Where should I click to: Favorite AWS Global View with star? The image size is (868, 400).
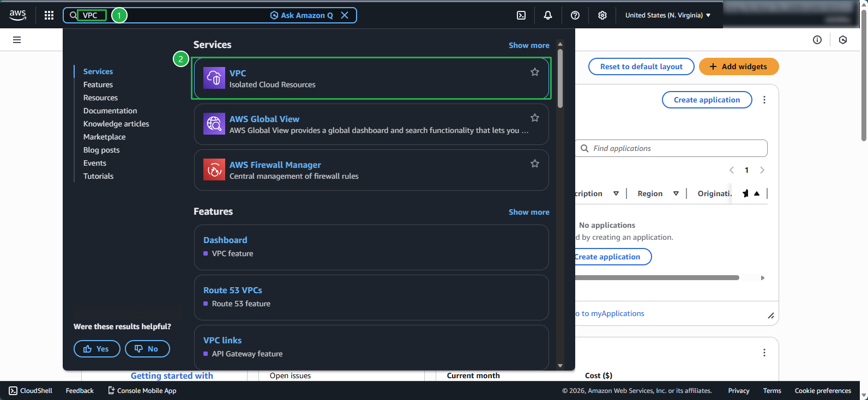pos(535,118)
